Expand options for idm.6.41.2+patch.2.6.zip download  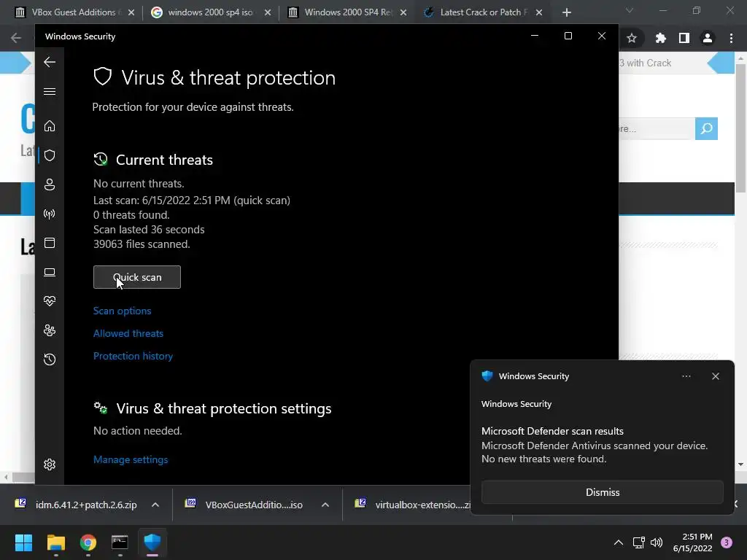[x=155, y=505]
